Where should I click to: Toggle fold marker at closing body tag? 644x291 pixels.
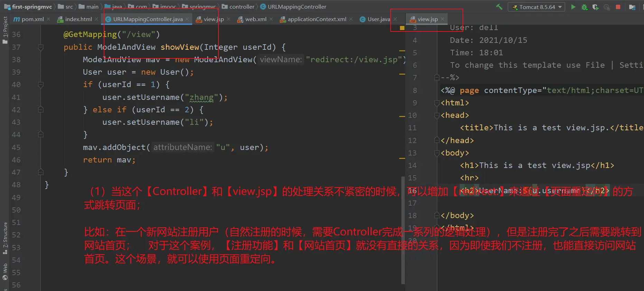[437, 216]
